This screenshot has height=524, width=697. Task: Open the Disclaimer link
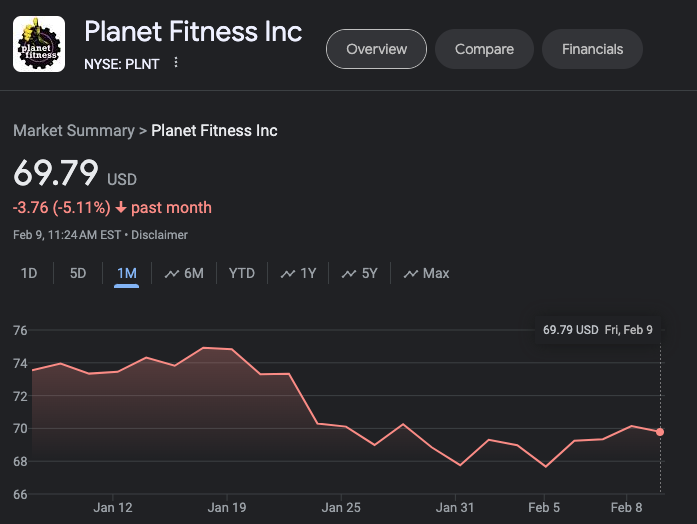160,235
